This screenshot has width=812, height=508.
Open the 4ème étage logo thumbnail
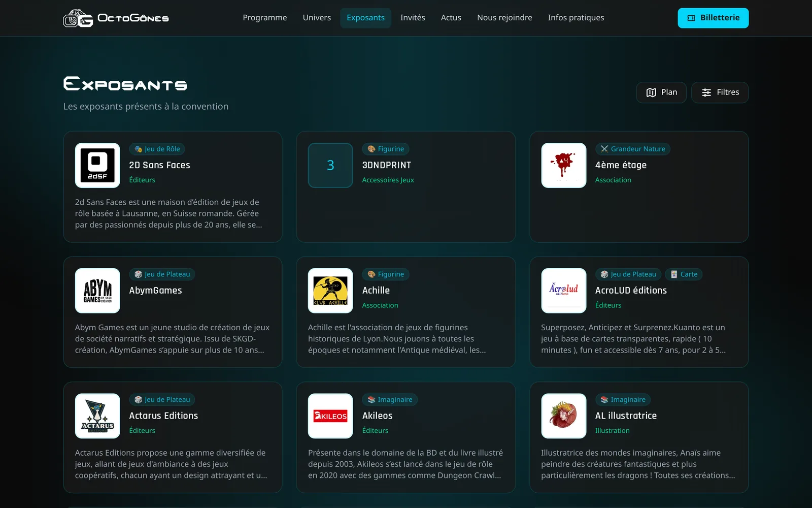click(563, 165)
